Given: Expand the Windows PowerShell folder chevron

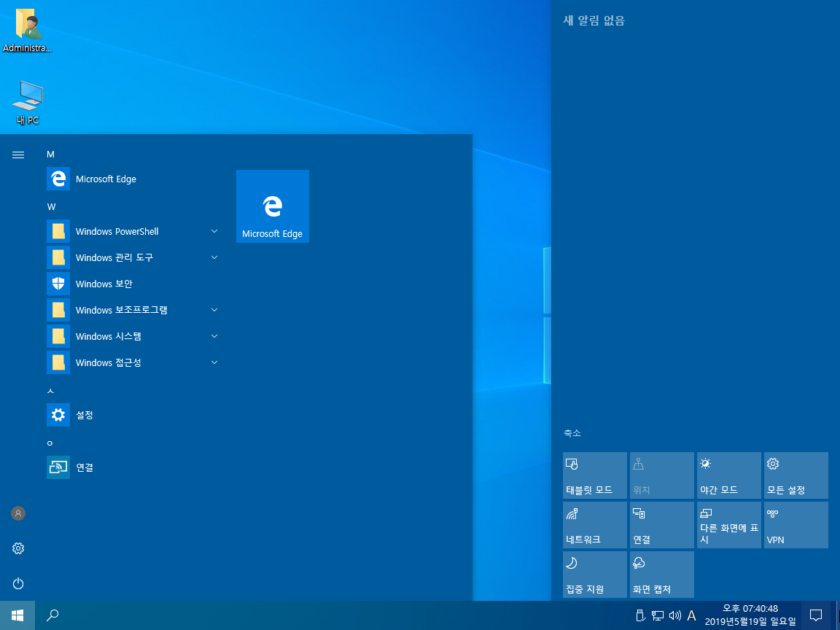Looking at the screenshot, I should click(x=214, y=231).
